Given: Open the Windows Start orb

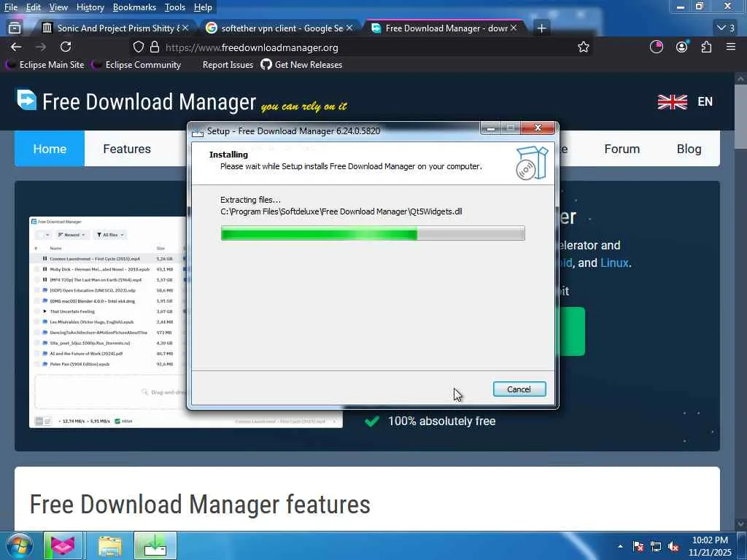Looking at the screenshot, I should pos(20,545).
